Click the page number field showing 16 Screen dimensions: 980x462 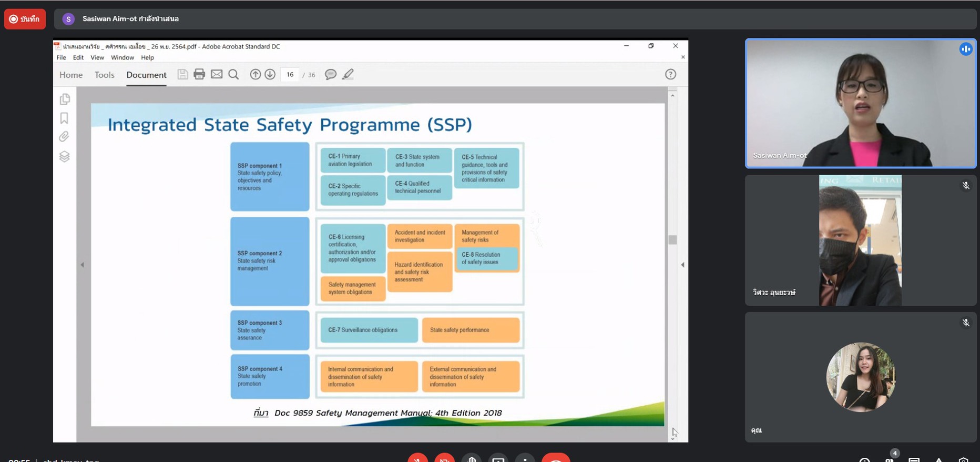click(x=290, y=75)
